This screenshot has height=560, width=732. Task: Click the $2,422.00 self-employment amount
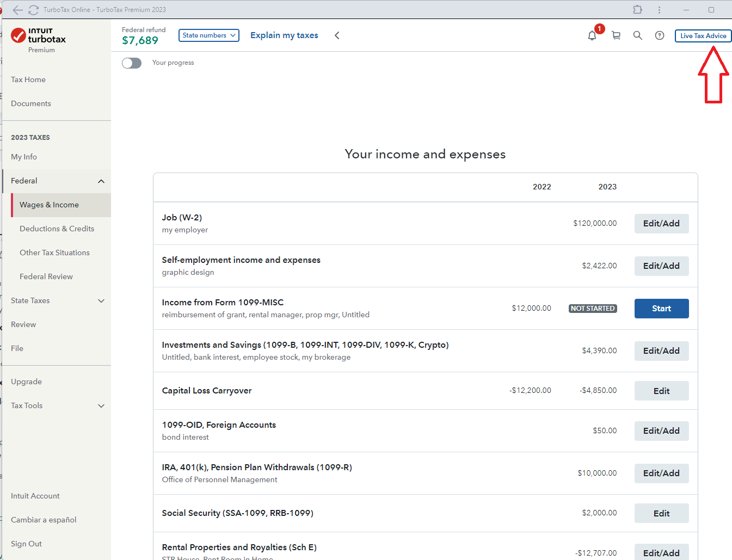click(x=599, y=266)
